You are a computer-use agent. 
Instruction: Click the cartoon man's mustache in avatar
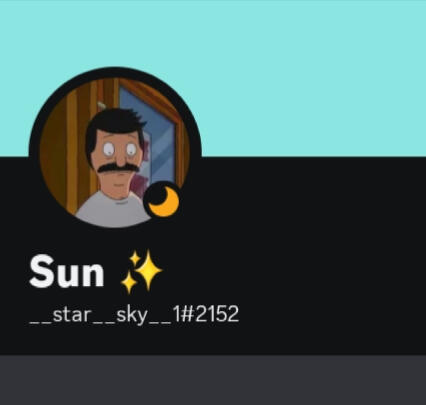[x=118, y=168]
